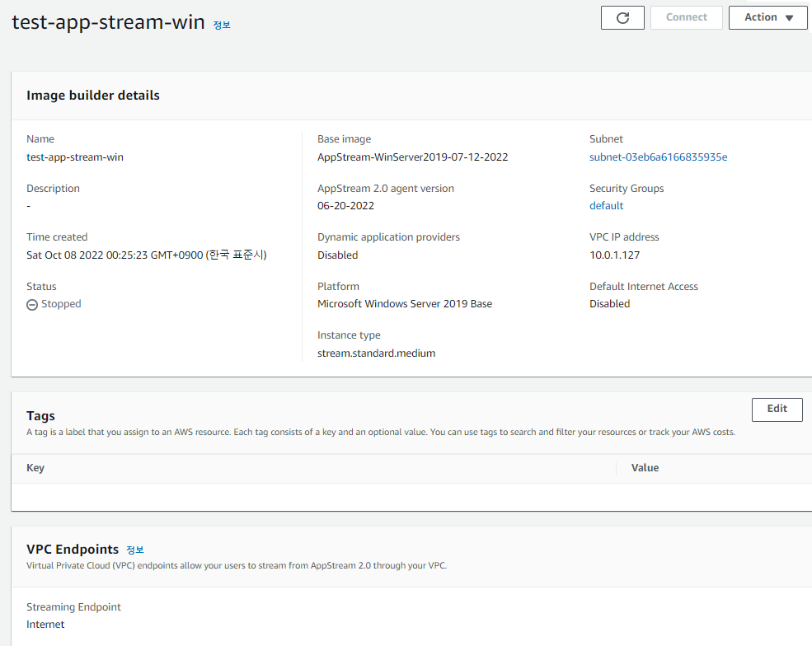
Task: Click Disabled under Dynamic application providers
Action: tap(338, 255)
